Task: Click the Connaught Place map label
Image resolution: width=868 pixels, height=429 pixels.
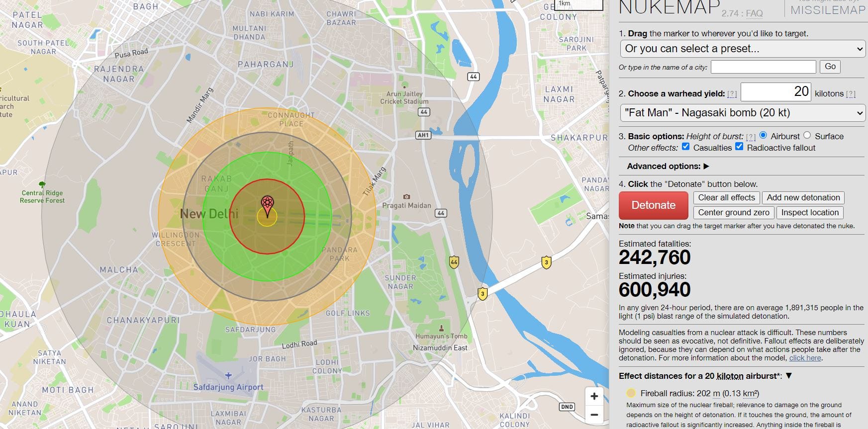Action: click(291, 119)
